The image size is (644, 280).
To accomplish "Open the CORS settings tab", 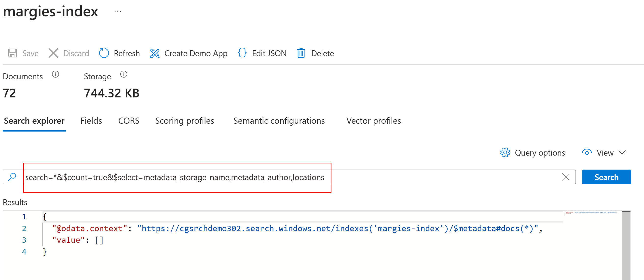I will coord(128,121).
